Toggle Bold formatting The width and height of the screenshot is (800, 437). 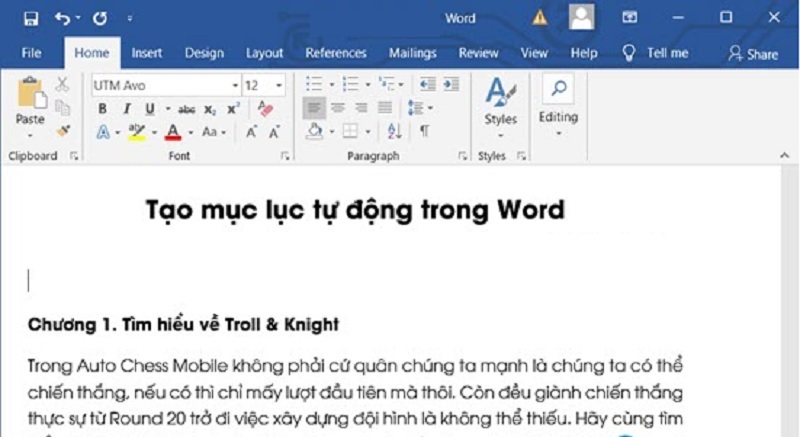pyautogui.click(x=103, y=109)
